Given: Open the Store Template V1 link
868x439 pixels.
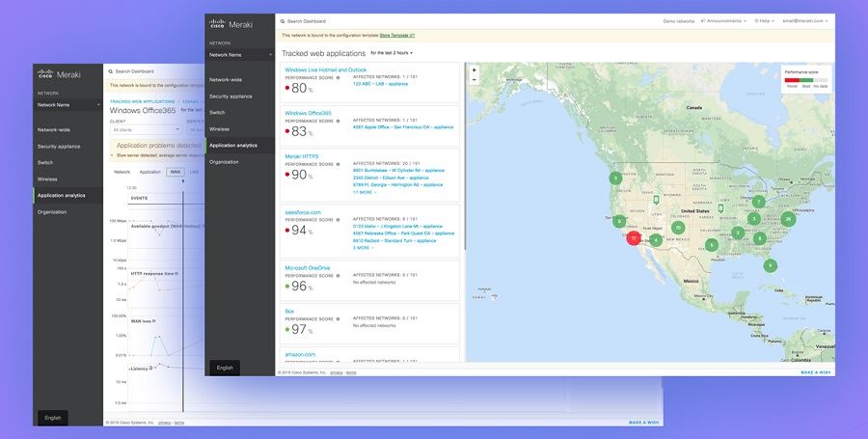Looking at the screenshot, I should [x=397, y=36].
